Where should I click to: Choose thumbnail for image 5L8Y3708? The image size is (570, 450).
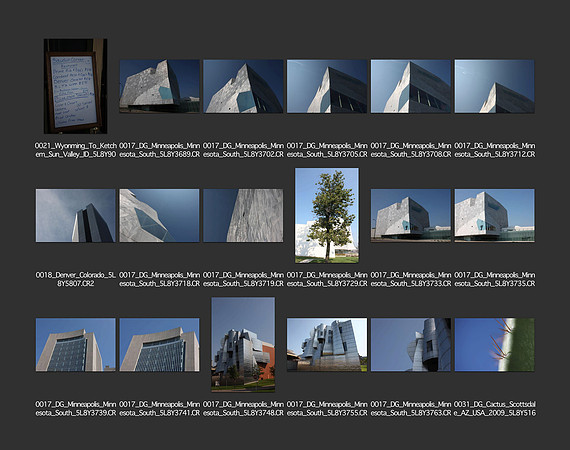pos(411,86)
